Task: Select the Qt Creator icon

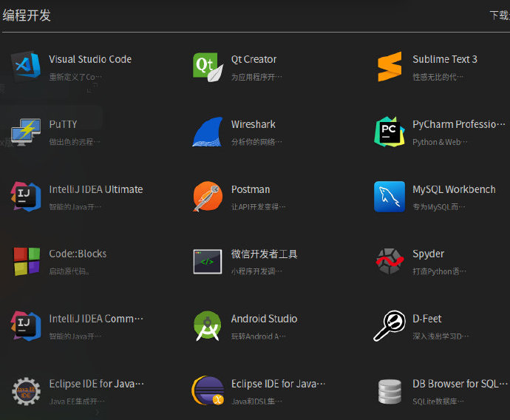Action: point(208,67)
